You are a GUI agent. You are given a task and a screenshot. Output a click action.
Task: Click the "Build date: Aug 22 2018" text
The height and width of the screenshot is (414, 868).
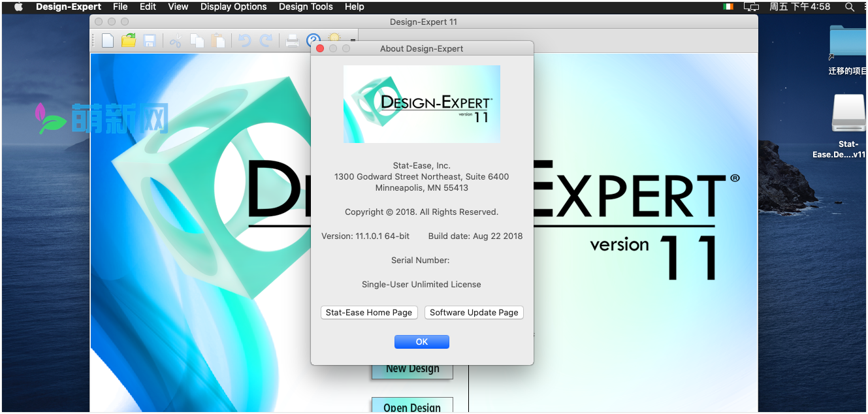click(475, 236)
